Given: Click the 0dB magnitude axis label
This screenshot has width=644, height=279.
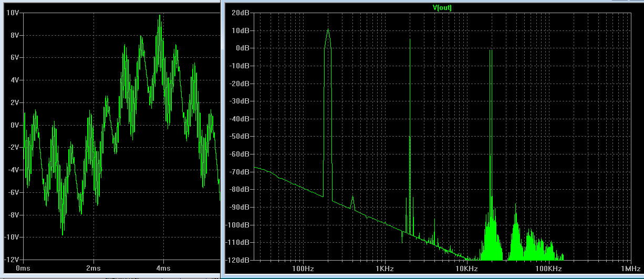Looking at the screenshot, I should (x=242, y=48).
